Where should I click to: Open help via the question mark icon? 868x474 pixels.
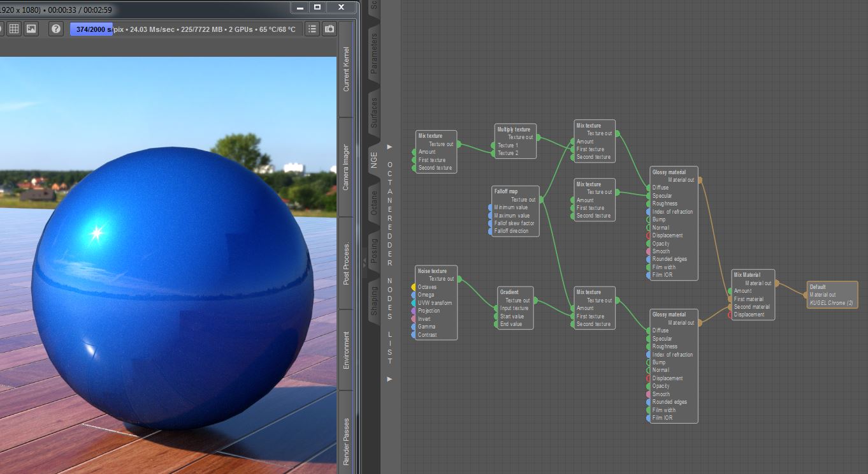56,29
